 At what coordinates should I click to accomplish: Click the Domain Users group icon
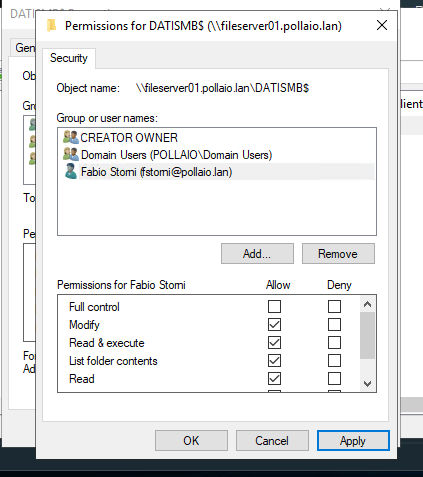pos(71,154)
